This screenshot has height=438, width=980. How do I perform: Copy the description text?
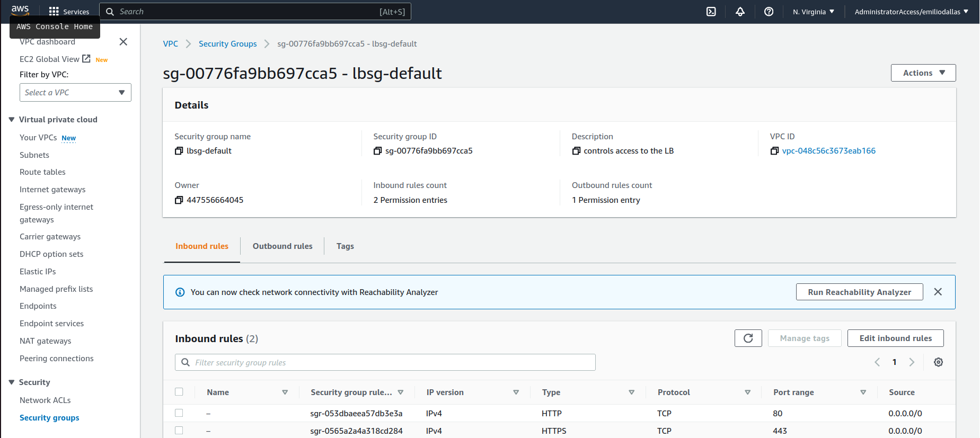pos(576,151)
